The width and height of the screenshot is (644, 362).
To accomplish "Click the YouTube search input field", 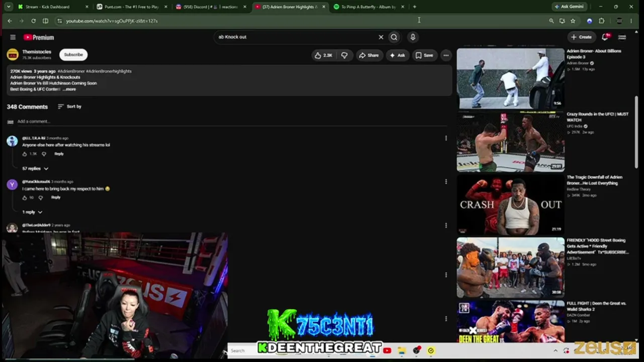I will pos(297,37).
